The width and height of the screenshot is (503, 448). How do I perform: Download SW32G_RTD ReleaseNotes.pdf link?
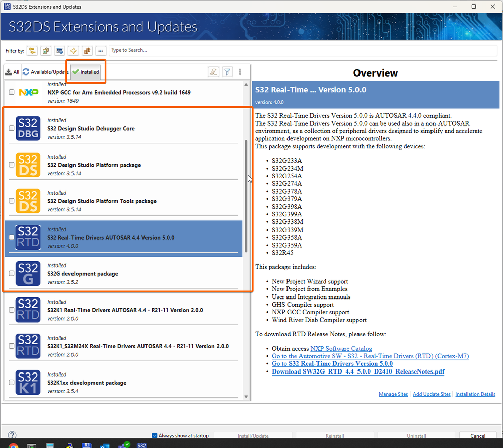358,371
